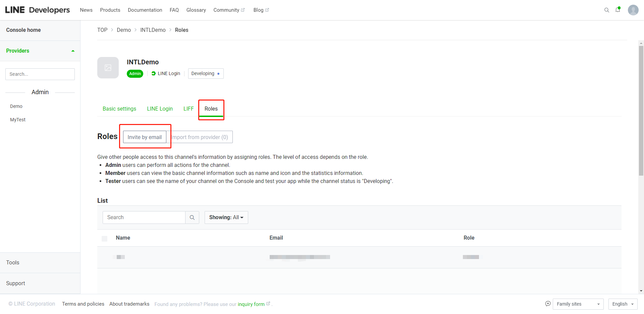This screenshot has width=644, height=314.
Task: Open the profile avatar menu
Action: (x=633, y=10)
